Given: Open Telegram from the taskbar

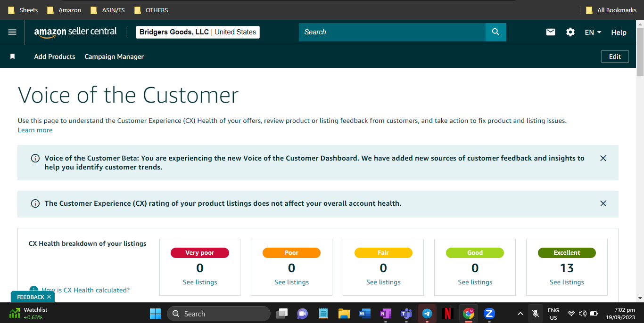Looking at the screenshot, I should [x=427, y=314].
